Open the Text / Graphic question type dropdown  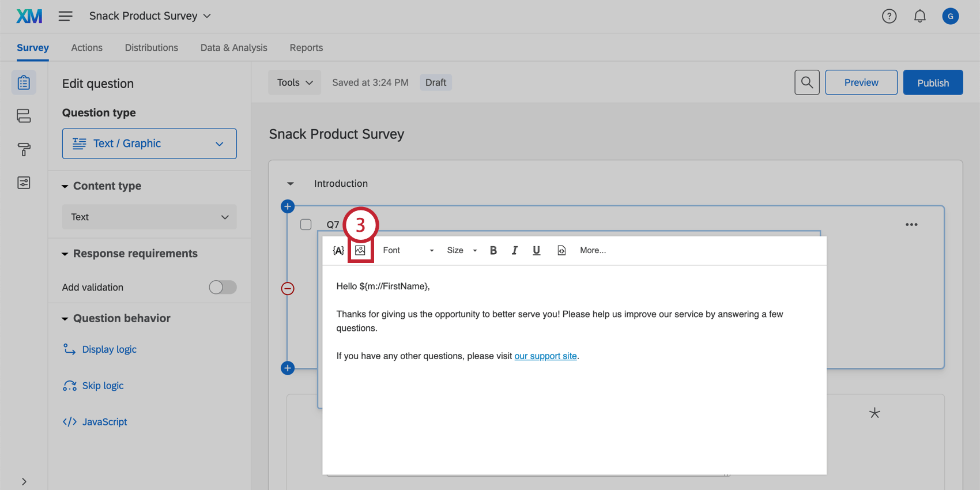point(149,144)
